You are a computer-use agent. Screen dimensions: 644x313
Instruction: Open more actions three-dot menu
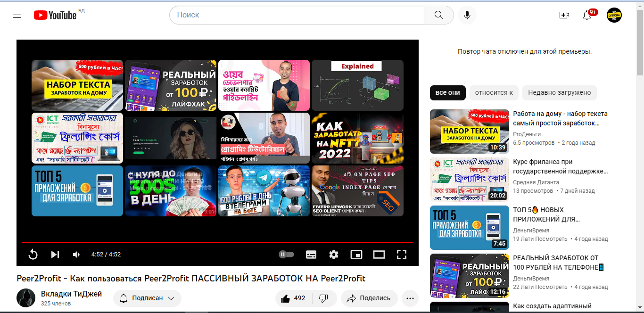click(x=410, y=298)
